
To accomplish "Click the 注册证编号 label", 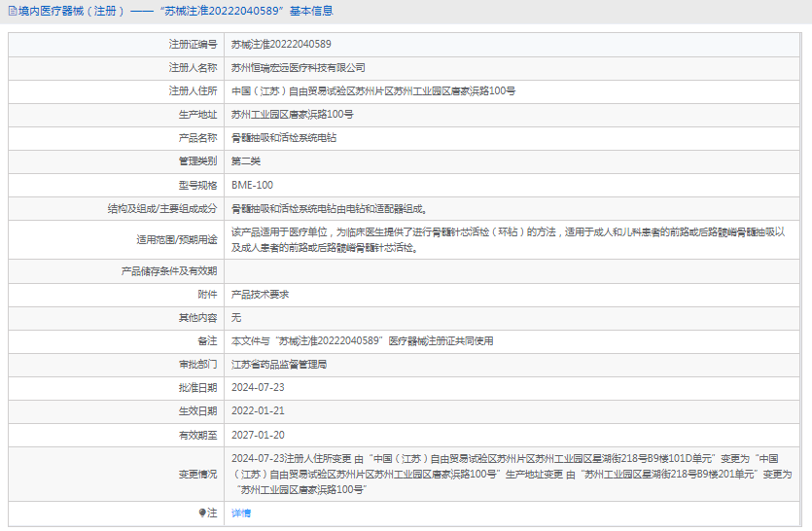I will point(193,45).
